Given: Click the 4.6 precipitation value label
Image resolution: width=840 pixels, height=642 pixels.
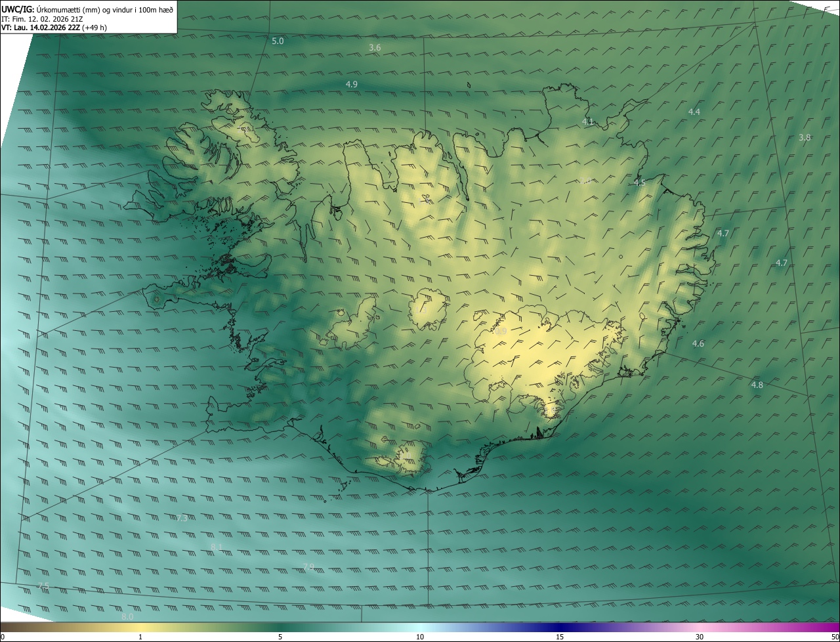Looking at the screenshot, I should pos(698,344).
